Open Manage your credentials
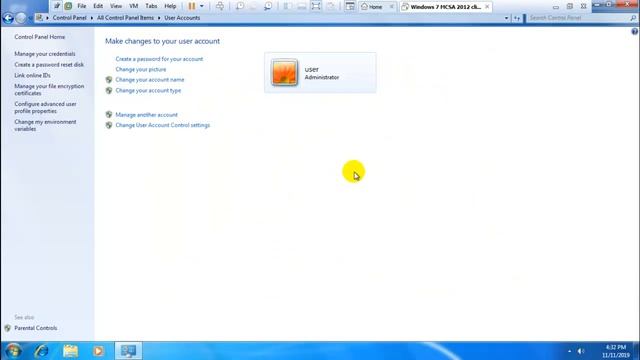This screenshot has width=640, height=360. 45,54
